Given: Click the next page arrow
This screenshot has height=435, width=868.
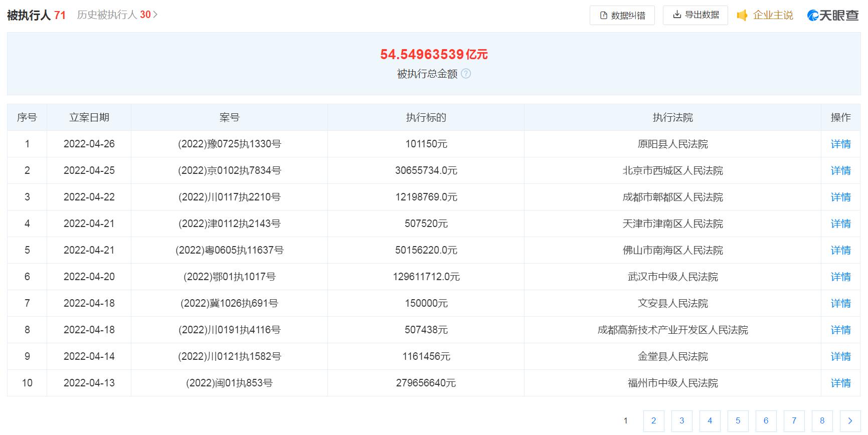Looking at the screenshot, I should pos(850,421).
